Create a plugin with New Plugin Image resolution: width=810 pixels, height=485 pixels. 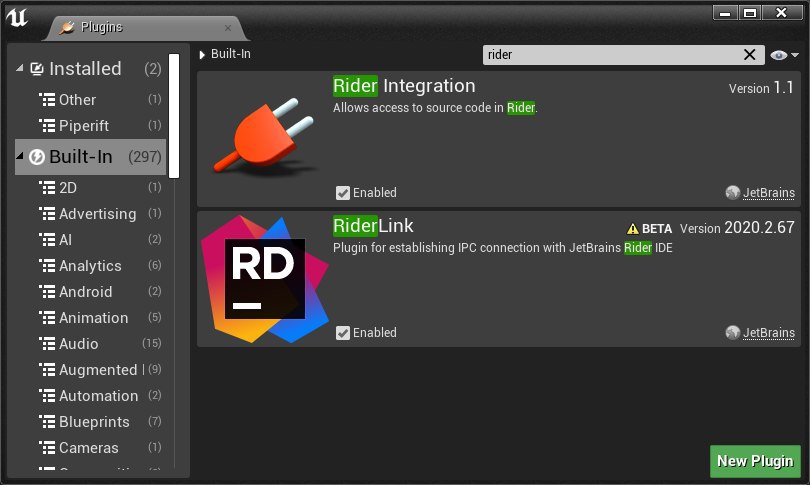755,461
